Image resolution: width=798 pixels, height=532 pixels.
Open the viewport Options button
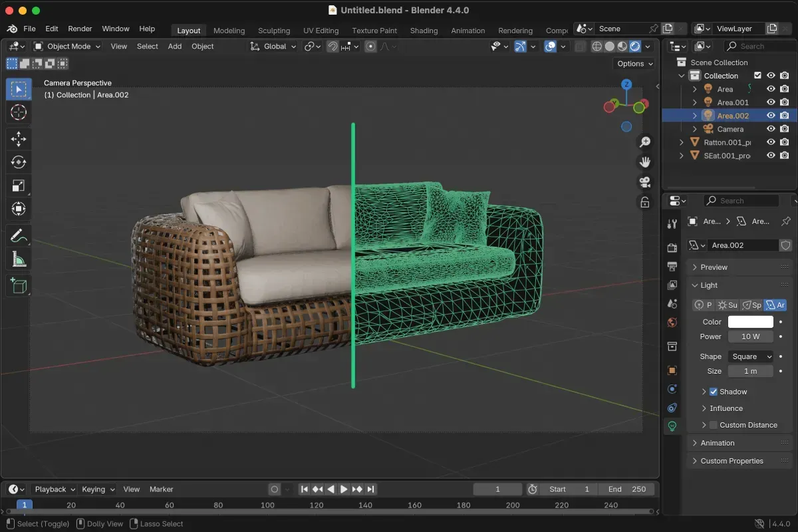tap(634, 64)
